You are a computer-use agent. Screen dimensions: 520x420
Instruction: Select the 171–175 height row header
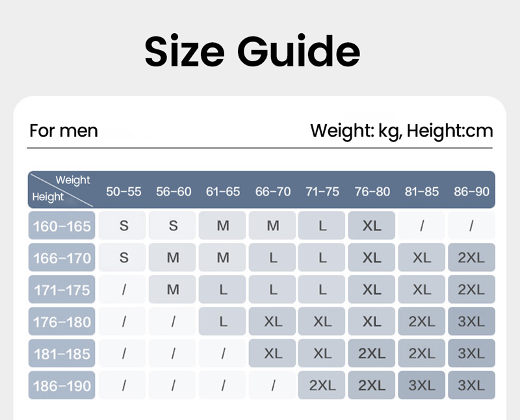coord(62,290)
